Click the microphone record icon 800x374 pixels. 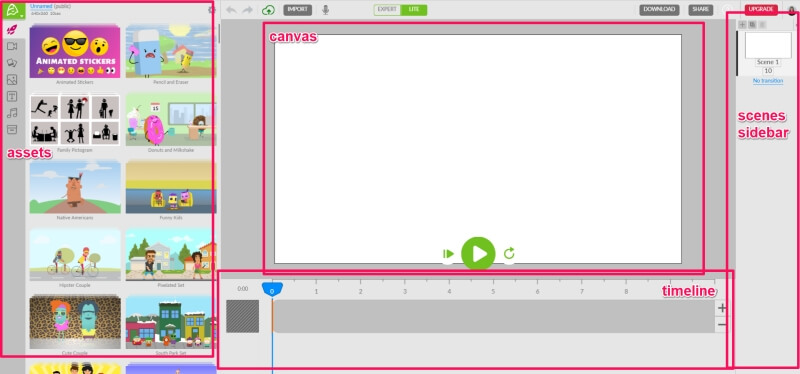(x=326, y=10)
